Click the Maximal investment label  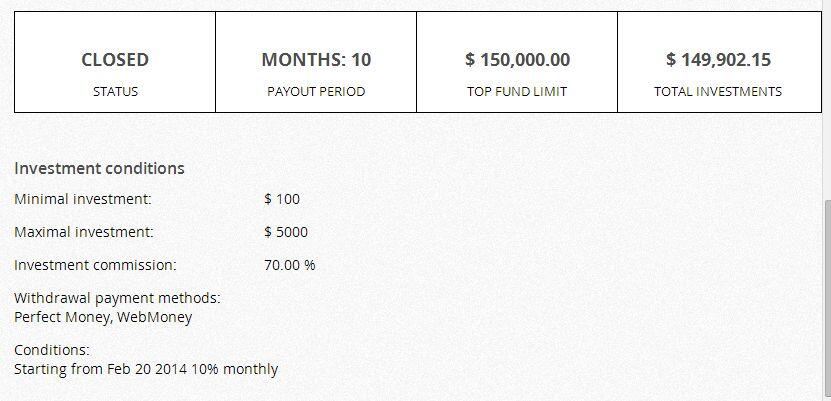[x=84, y=232]
